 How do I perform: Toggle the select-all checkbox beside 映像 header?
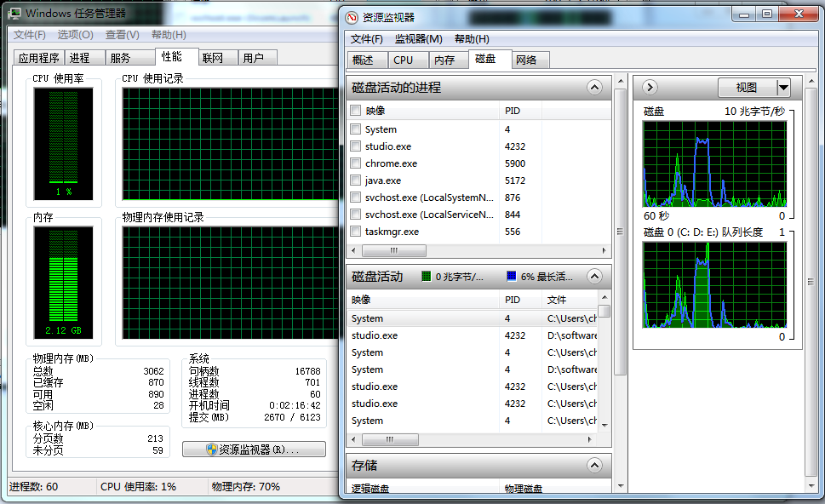[x=356, y=111]
